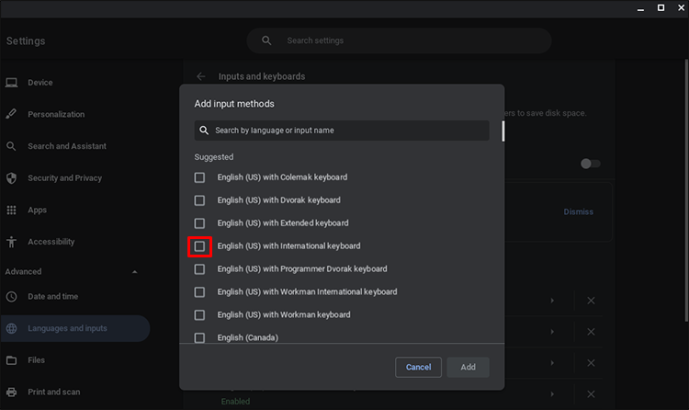This screenshot has width=689, height=410.
Task: Open Security and Privacy settings
Action: coord(65,178)
